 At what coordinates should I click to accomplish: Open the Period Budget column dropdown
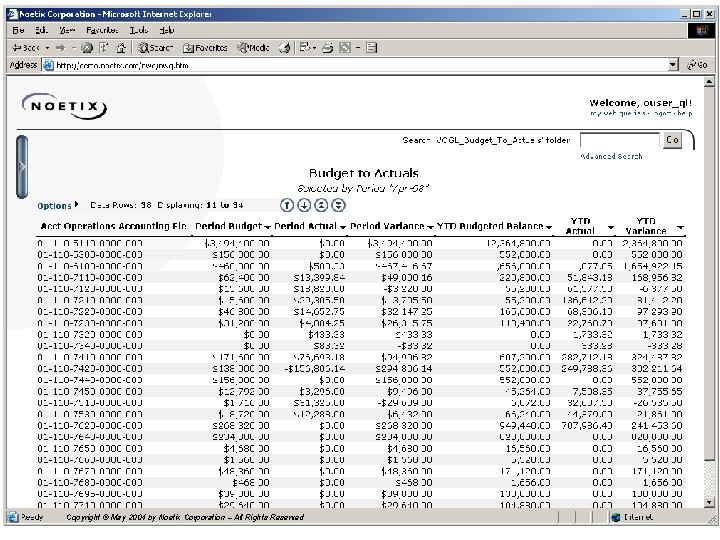(268, 227)
